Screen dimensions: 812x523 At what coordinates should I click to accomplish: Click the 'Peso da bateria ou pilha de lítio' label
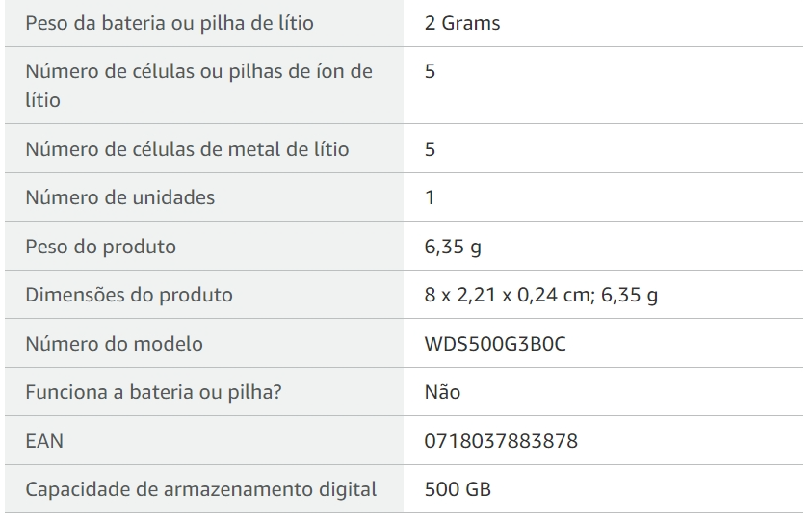170,23
